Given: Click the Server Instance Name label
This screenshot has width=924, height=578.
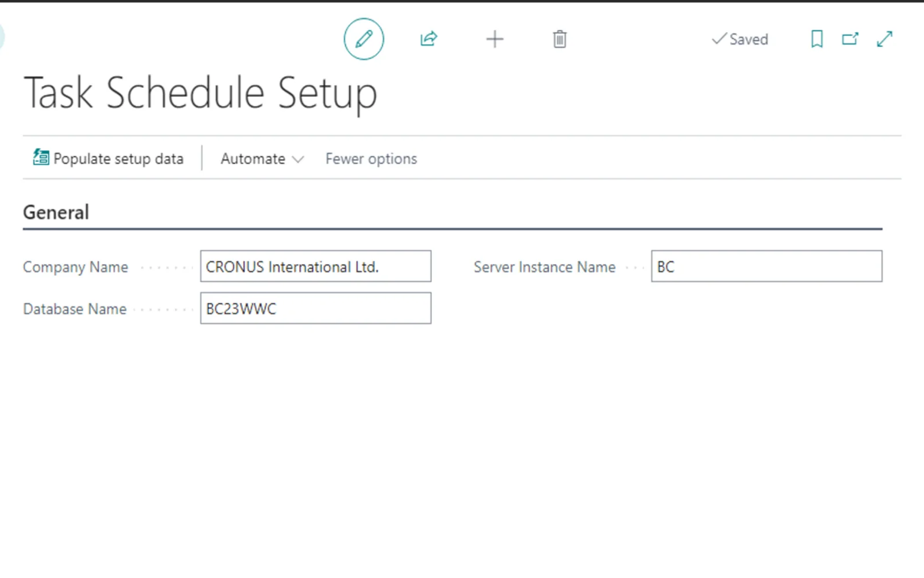Looking at the screenshot, I should (x=545, y=267).
